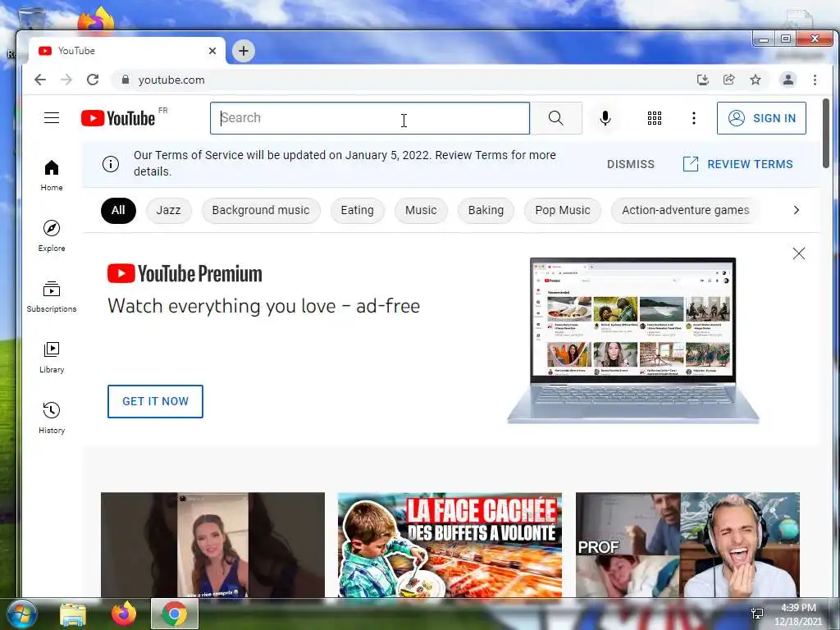Select the Jazz filter chip
Viewport: 840px width, 630px height.
pos(168,210)
